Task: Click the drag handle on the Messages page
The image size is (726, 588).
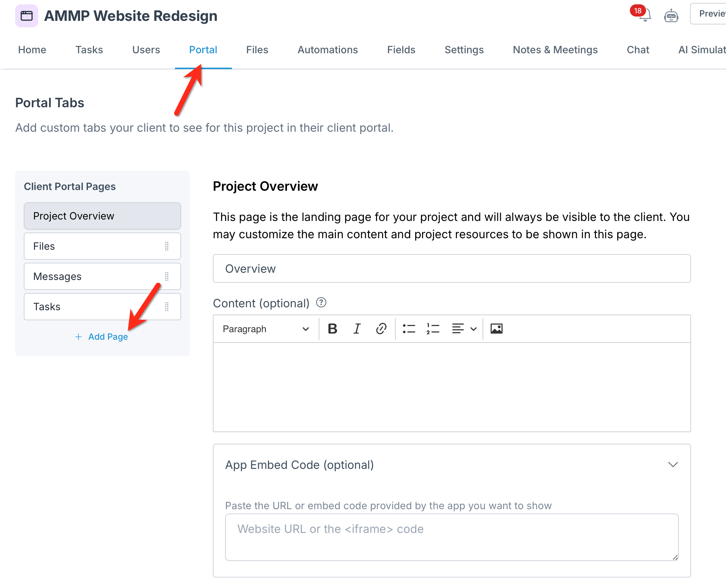Action: [x=167, y=276]
